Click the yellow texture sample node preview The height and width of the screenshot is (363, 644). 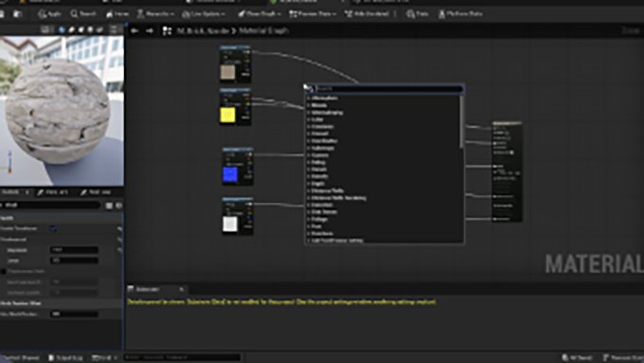[x=227, y=115]
